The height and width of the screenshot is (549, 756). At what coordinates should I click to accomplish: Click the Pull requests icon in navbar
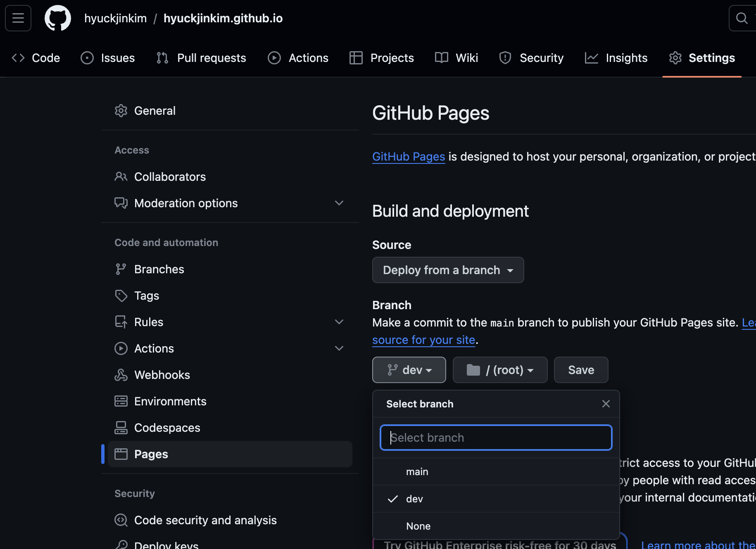click(162, 58)
